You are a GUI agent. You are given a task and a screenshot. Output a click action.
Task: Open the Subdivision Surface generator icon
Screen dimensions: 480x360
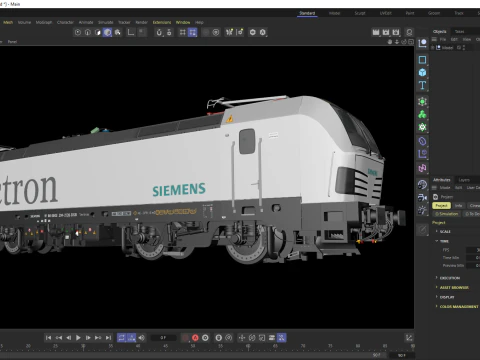point(422,101)
